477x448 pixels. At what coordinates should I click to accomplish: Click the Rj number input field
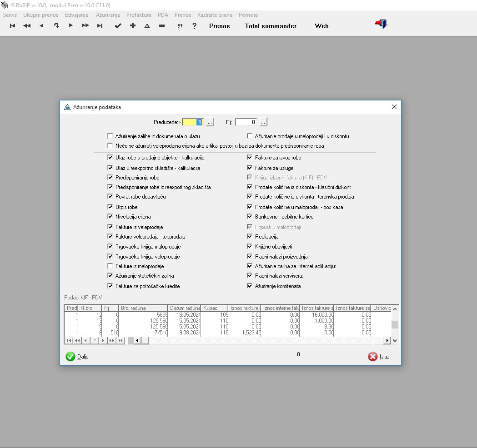[246, 122]
